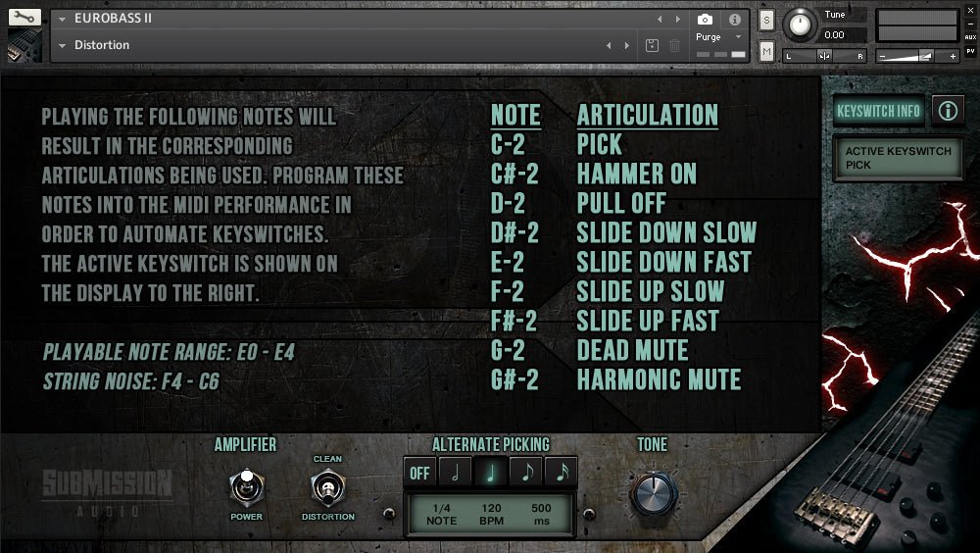Select half note alternate picking

click(x=455, y=473)
